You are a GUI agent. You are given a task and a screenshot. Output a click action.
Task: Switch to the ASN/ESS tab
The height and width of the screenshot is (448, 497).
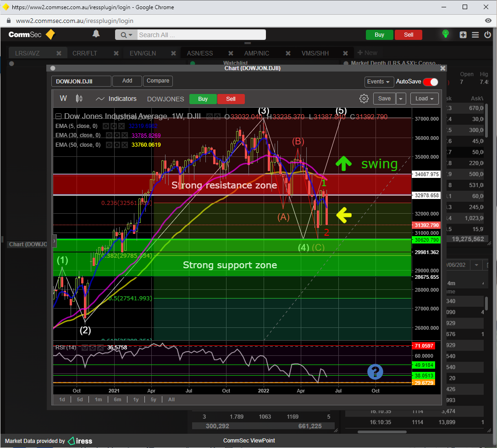(200, 53)
